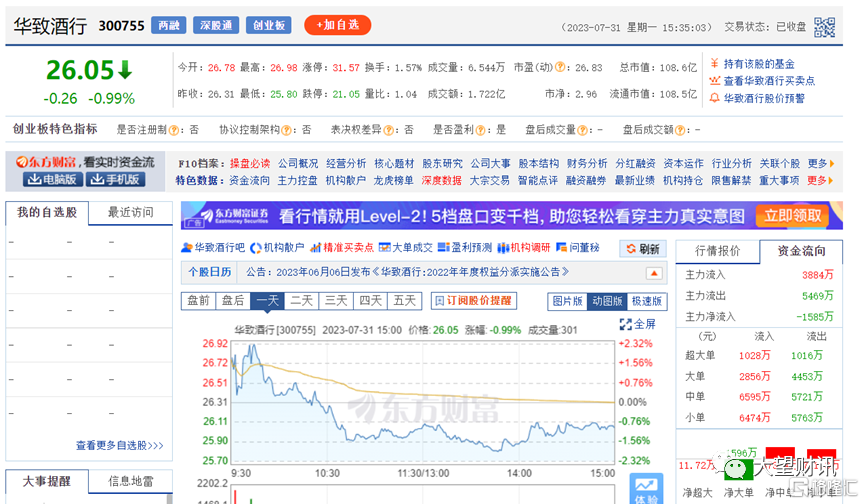The width and height of the screenshot is (864, 504).
Task: Click the intraday price chart line area
Action: 423,402
